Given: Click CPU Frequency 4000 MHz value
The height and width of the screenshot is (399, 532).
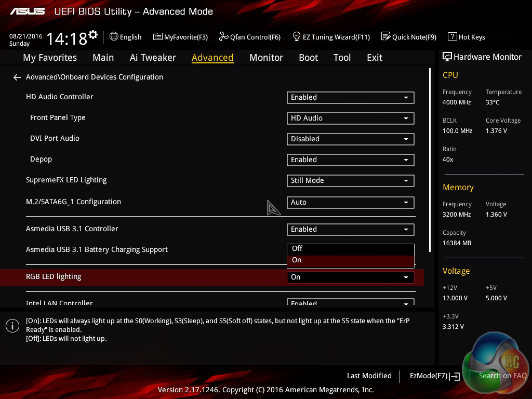Looking at the screenshot, I should tap(457, 102).
